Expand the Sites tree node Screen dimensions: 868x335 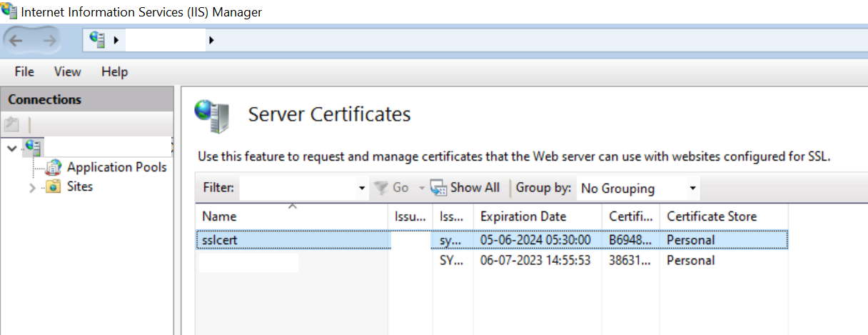point(32,188)
